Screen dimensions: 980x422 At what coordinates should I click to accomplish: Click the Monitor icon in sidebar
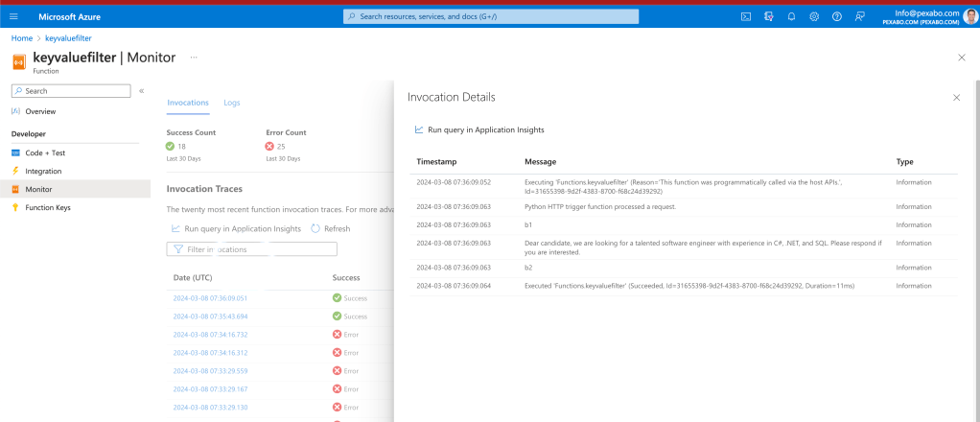tap(15, 189)
